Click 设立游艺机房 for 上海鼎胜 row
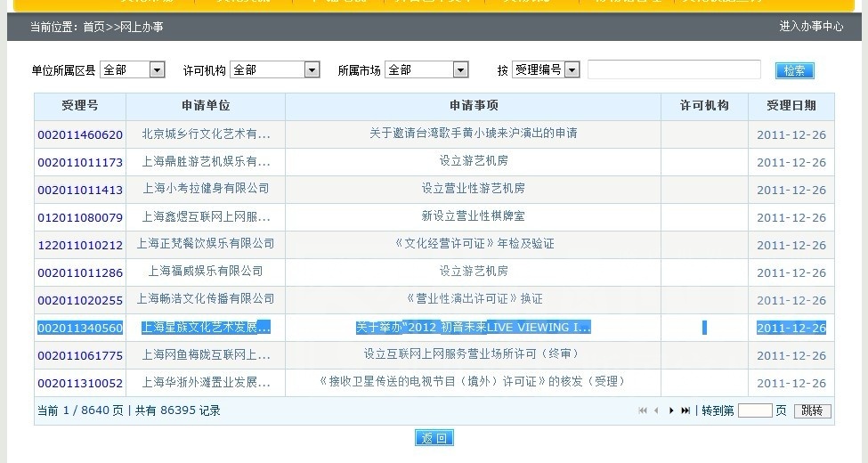 pos(474,160)
